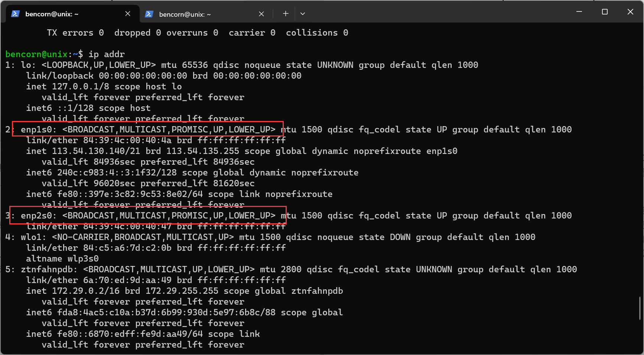Close the active bencorn@unix tab
Screen dimensions: 644x355
[127, 13]
